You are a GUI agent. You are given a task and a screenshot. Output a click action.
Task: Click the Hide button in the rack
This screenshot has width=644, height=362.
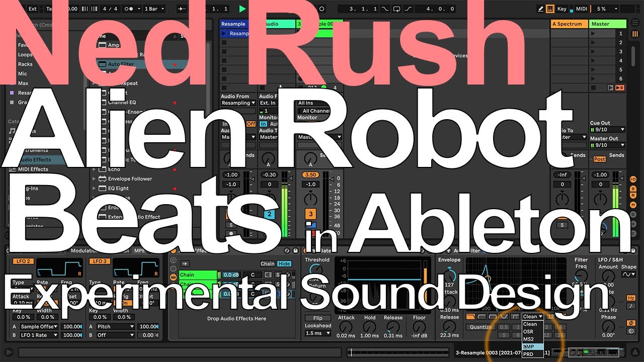tap(284, 264)
